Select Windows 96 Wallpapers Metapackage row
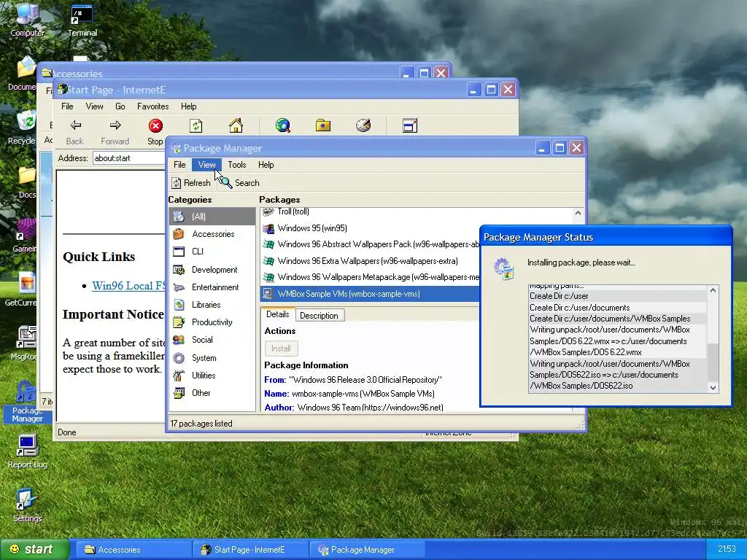The image size is (747, 560). pos(369,277)
